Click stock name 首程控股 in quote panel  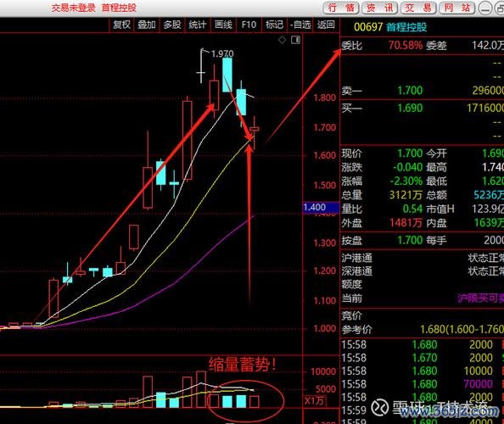pyautogui.click(x=406, y=27)
